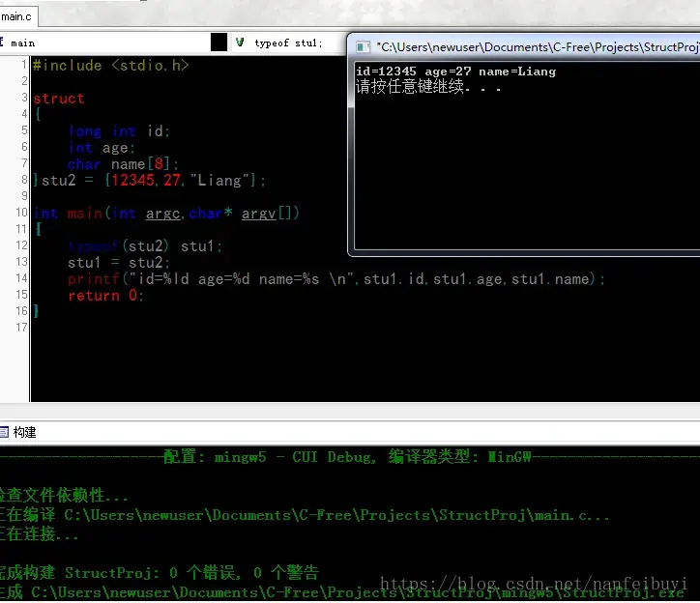
Task: Click build log line 检查文件依赖性
Action: tap(64, 495)
